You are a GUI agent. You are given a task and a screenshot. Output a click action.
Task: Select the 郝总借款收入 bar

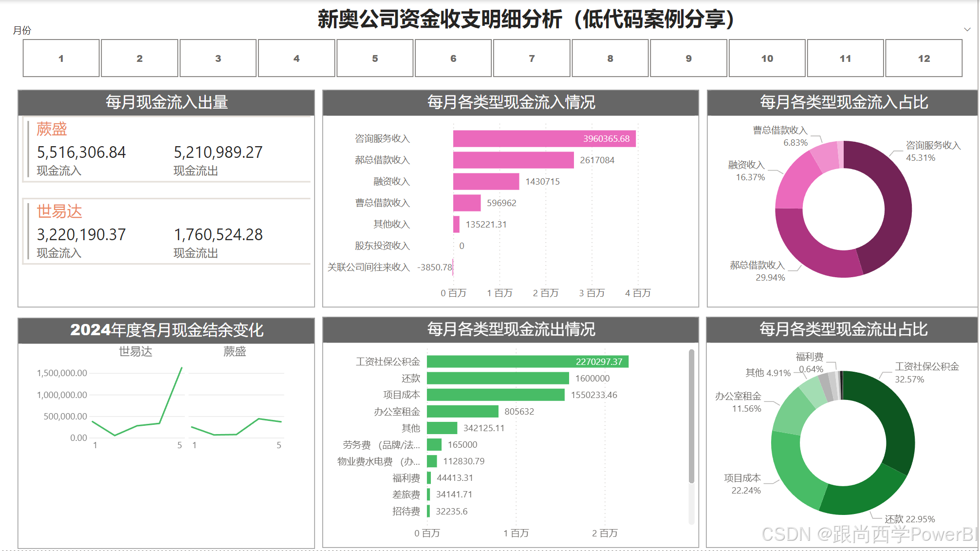click(513, 160)
